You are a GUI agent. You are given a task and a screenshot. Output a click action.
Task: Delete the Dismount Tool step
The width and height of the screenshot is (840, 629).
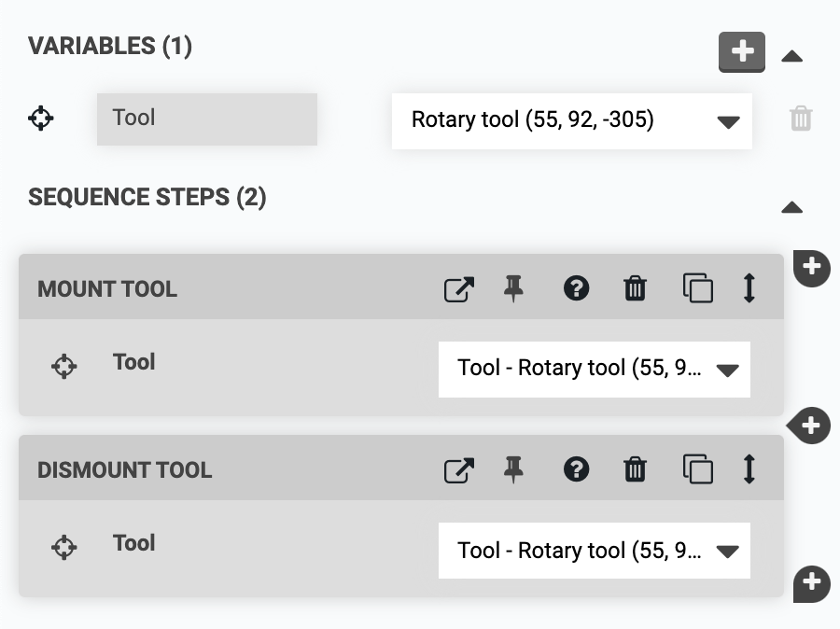point(635,469)
